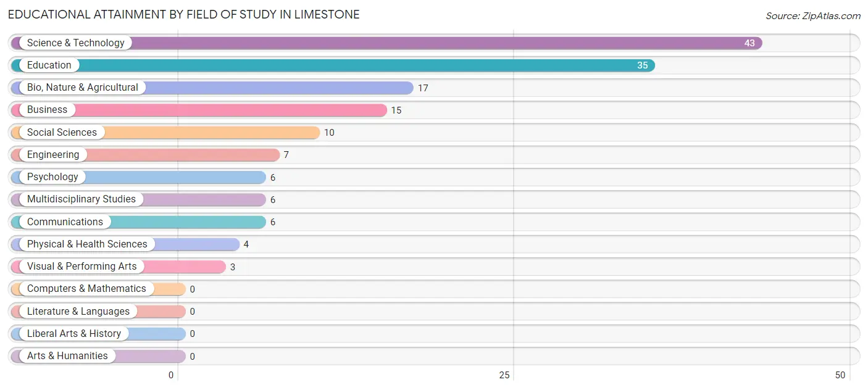
Task: Select the Physical & Health Sciences label
Action: (87, 244)
